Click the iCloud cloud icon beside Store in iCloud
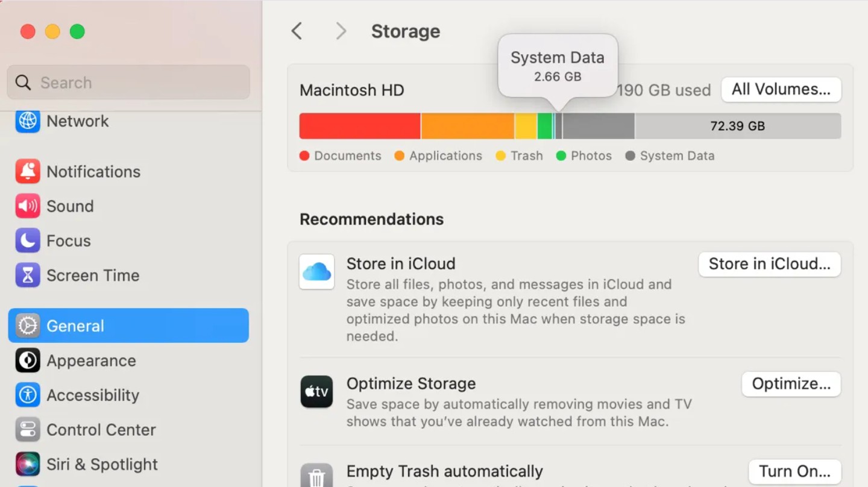The width and height of the screenshot is (868, 487). [316, 271]
